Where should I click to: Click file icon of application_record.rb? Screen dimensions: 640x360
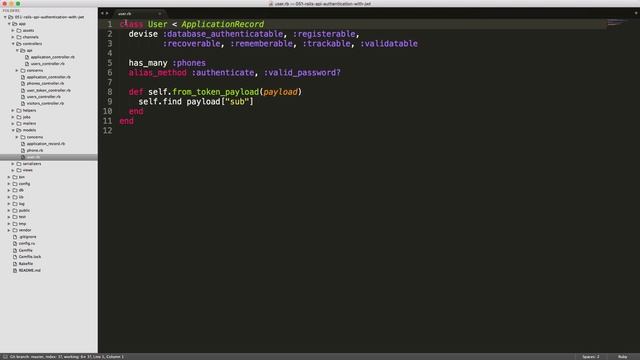pyautogui.click(x=23, y=144)
